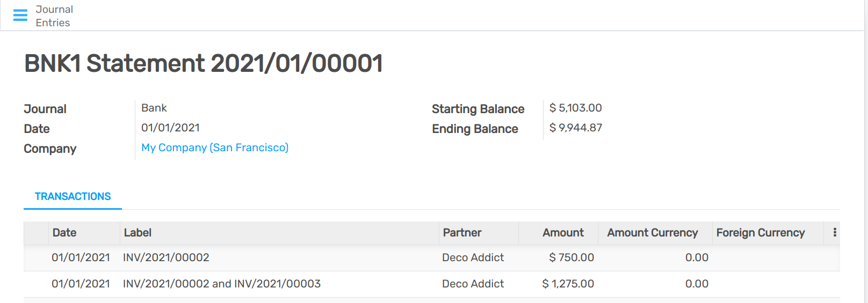The width and height of the screenshot is (868, 303).
Task: Open the optional columns kebab menu
Action: [x=834, y=233]
